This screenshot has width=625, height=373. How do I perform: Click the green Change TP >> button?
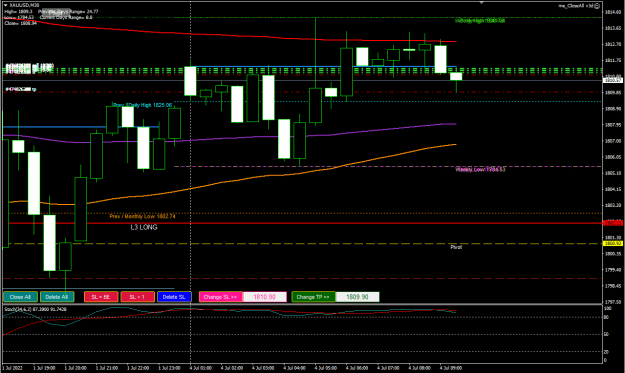click(313, 297)
